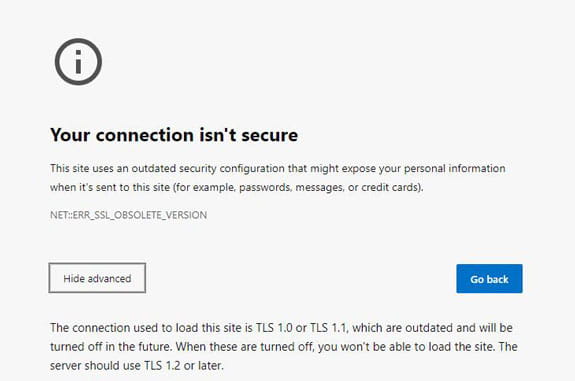Click "server should use" text
This screenshot has height=381, width=575.
[x=95, y=366]
